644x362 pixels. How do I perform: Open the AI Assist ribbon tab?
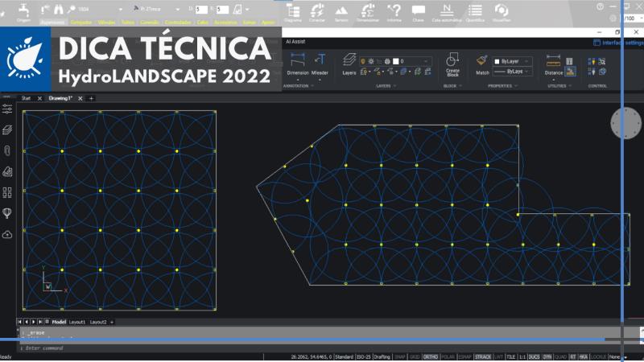tap(295, 42)
